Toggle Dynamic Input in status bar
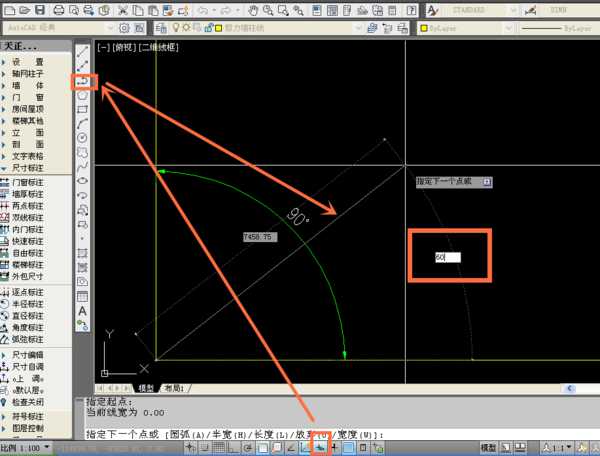This screenshot has height=456, width=600. [320, 448]
